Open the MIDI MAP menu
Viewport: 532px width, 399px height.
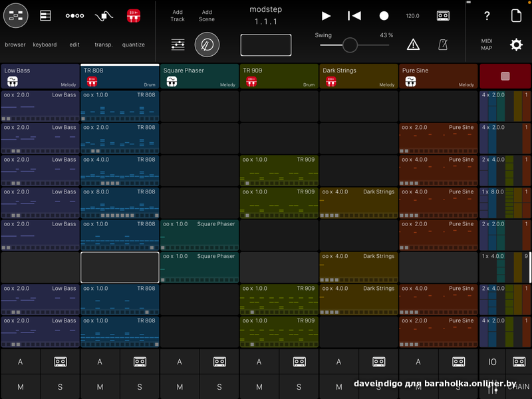[487, 45]
